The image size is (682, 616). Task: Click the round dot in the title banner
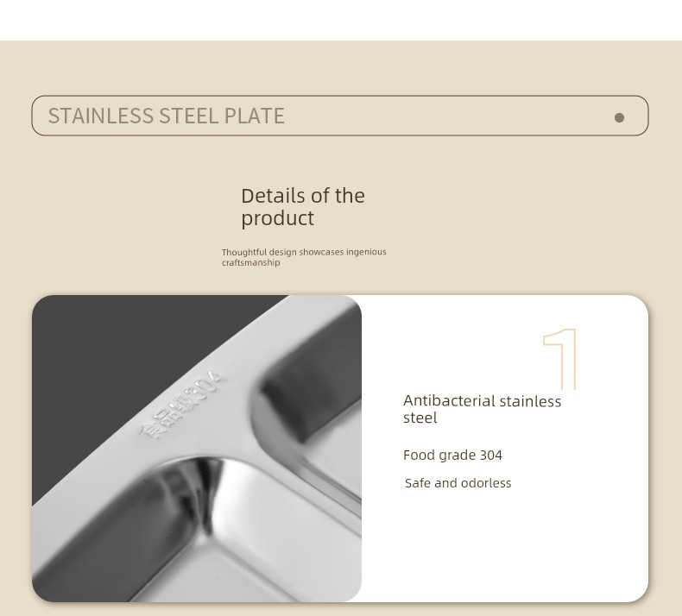pyautogui.click(x=619, y=118)
